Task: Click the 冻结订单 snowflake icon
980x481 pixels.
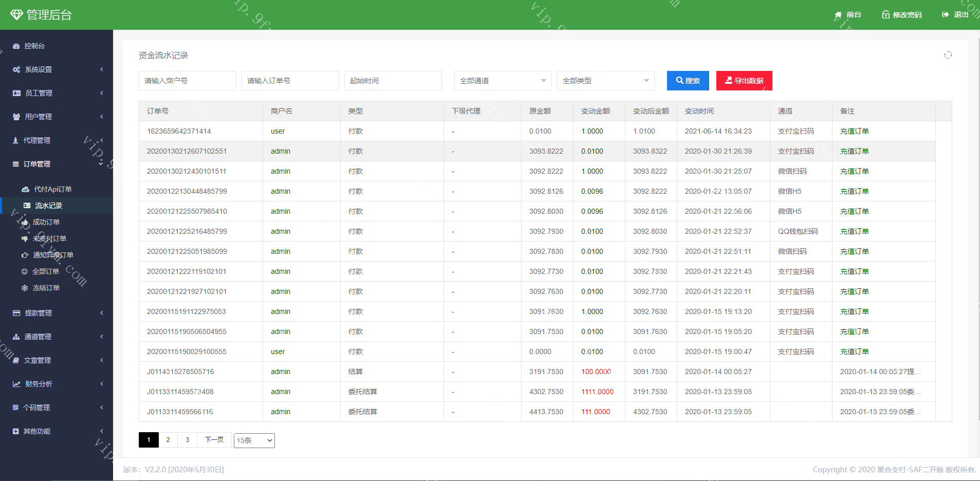Action: [x=25, y=288]
